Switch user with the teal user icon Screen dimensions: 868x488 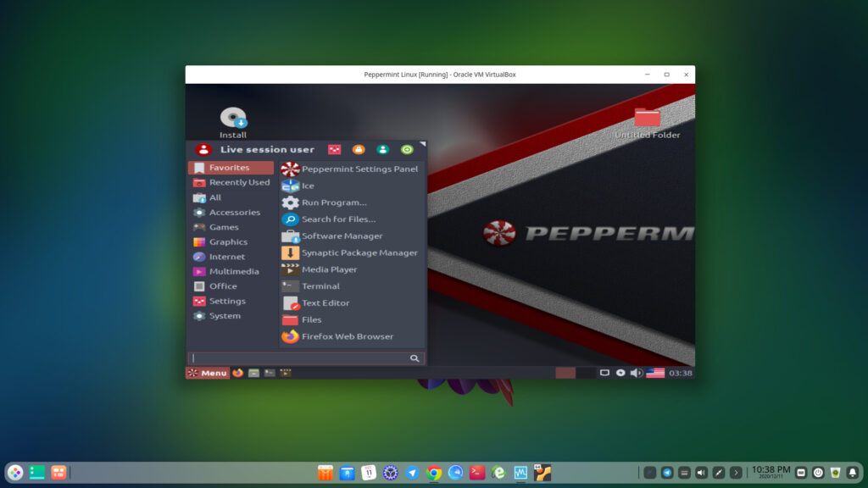point(384,150)
